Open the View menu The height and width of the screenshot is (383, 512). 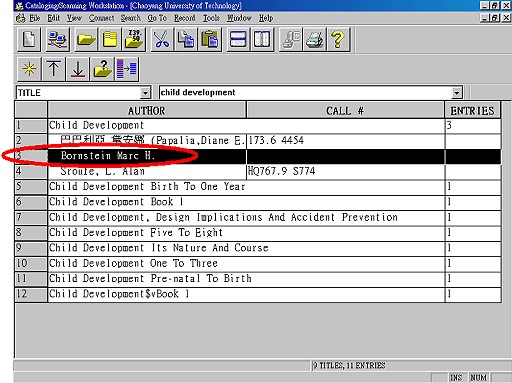click(x=74, y=18)
